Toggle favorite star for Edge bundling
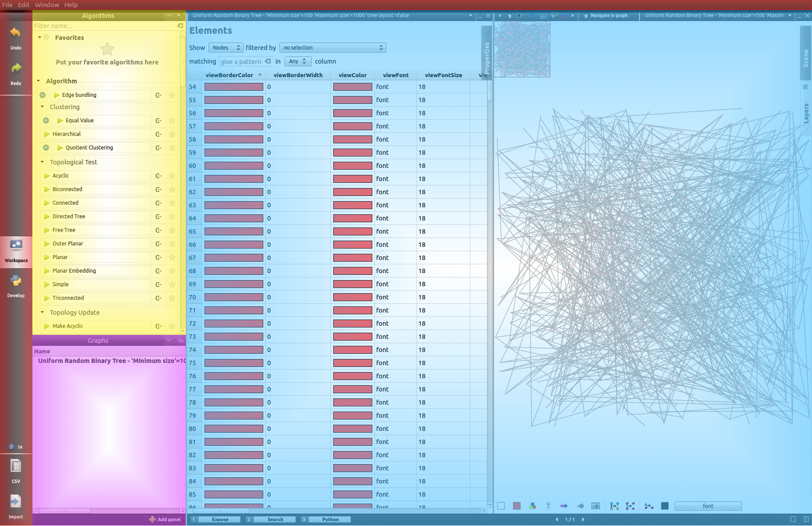 click(172, 95)
